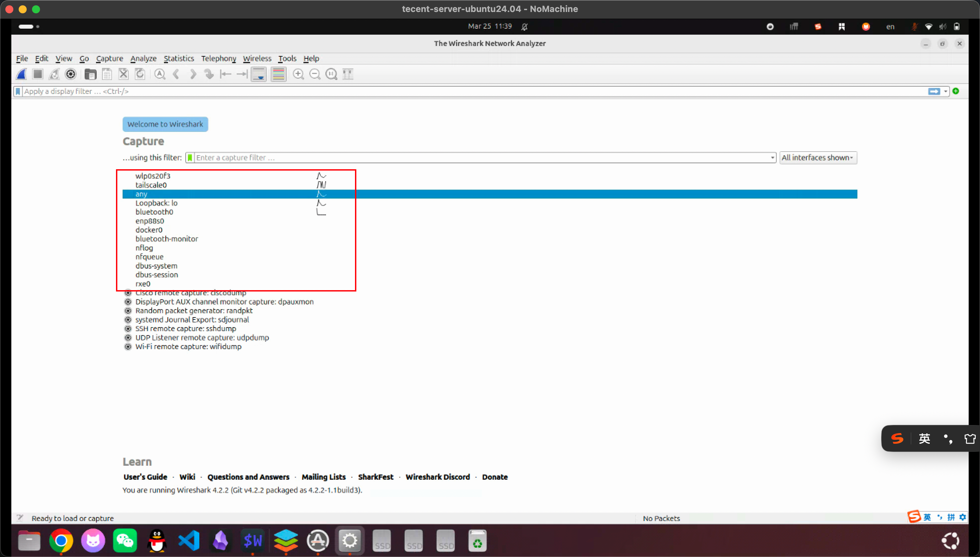Click Find a packet magnifier icon
This screenshot has width=980, height=557.
(160, 74)
